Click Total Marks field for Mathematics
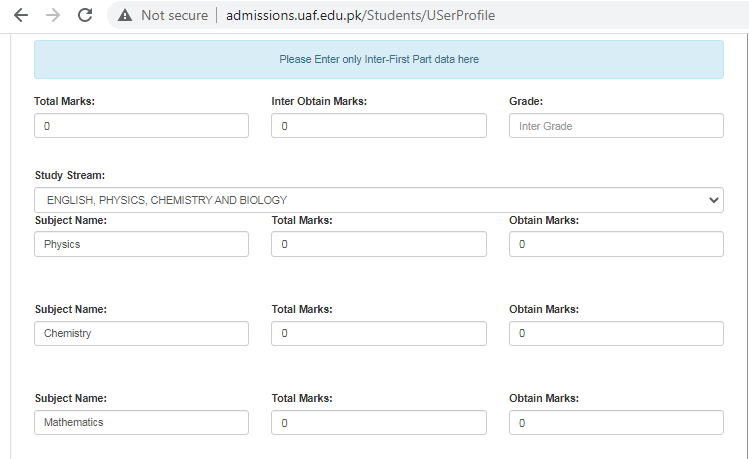This screenshot has height=459, width=749. click(x=378, y=423)
